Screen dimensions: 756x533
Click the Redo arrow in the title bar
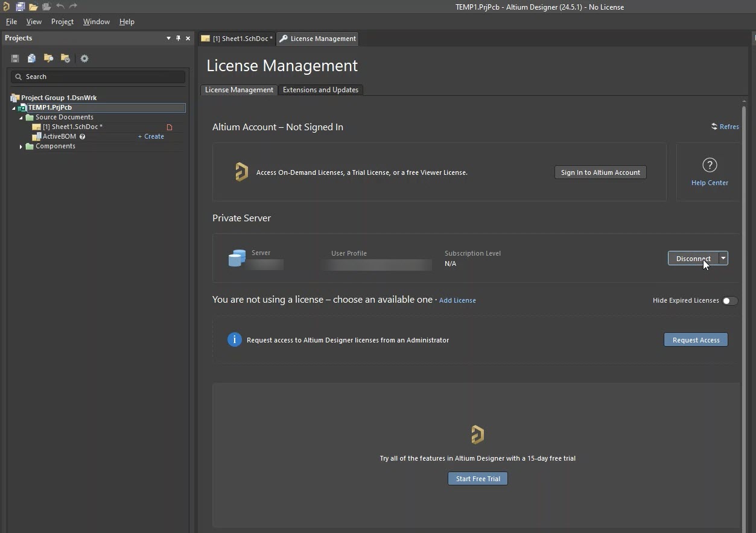[x=73, y=7]
